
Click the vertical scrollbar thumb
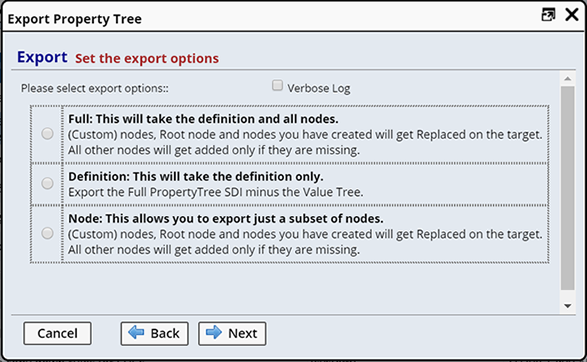(568, 188)
